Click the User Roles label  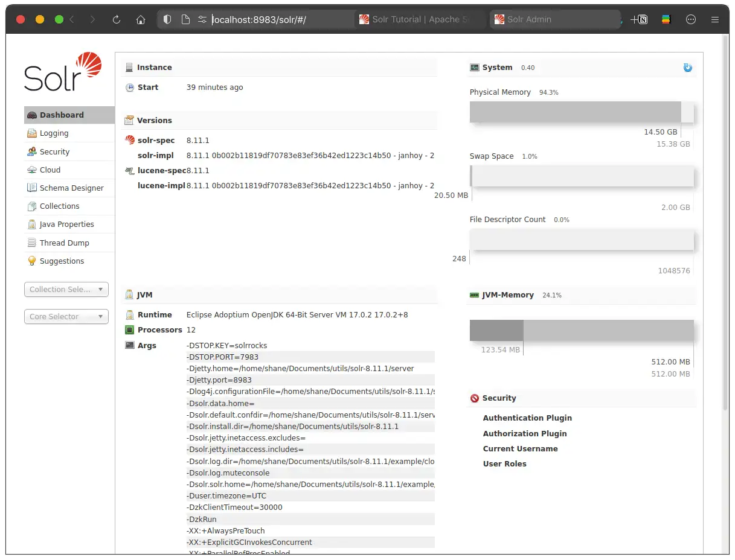[504, 464]
